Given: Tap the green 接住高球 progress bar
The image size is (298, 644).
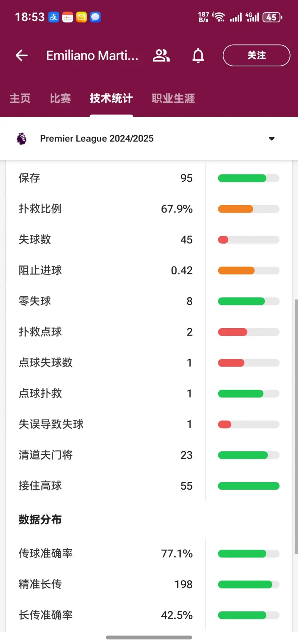Looking at the screenshot, I should 248,486.
